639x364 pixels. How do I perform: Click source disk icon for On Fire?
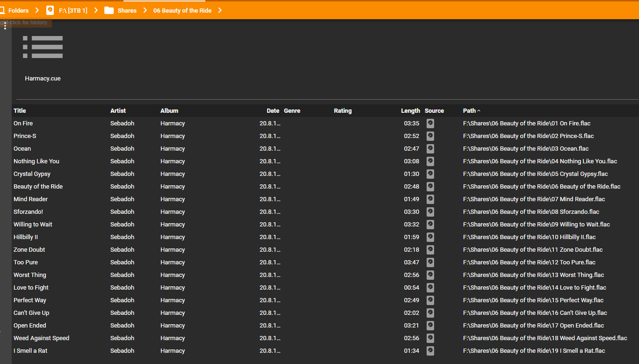[x=430, y=124]
